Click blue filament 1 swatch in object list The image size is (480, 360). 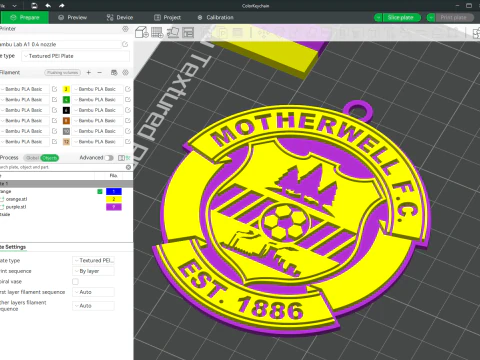click(x=114, y=191)
